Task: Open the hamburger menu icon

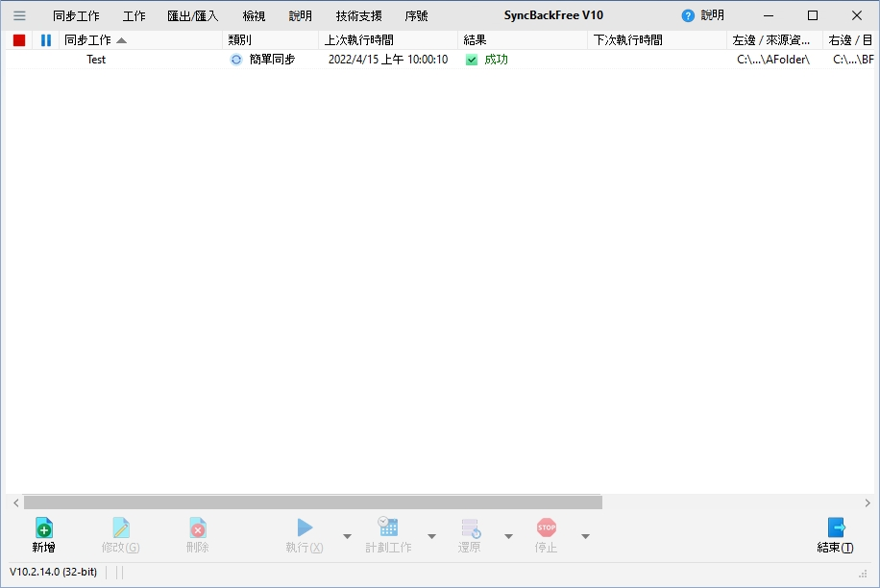Action: pyautogui.click(x=19, y=15)
